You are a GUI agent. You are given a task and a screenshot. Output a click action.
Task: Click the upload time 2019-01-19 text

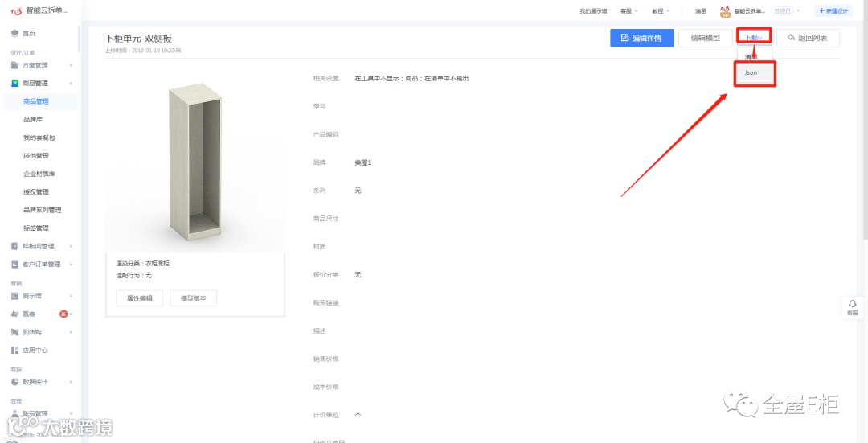[x=143, y=51]
